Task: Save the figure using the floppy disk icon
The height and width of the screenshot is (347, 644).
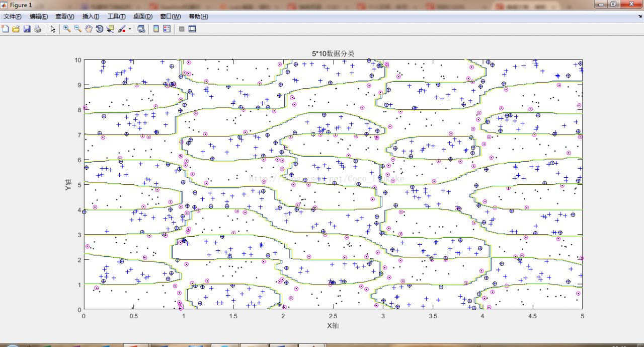Action: coord(27,29)
